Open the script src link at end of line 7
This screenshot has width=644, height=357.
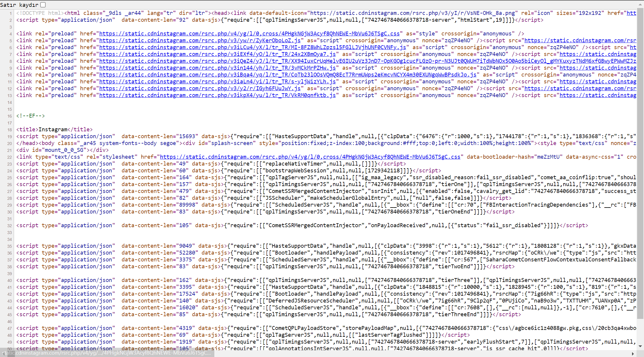[598, 54]
